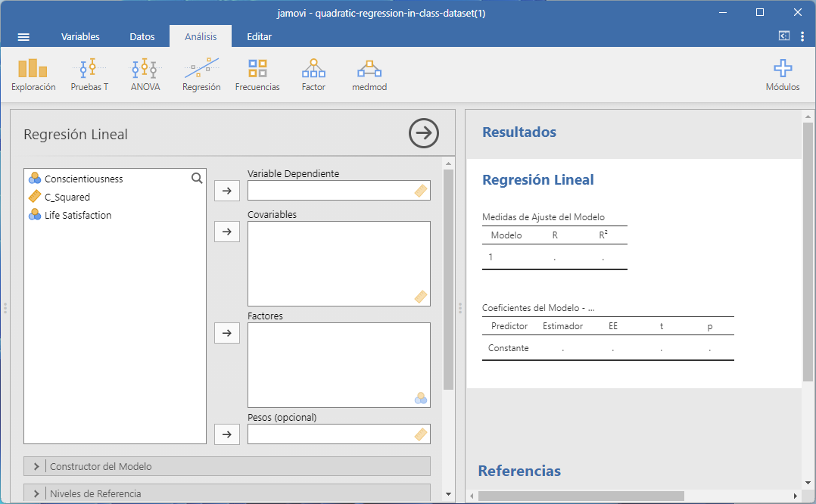Image resolution: width=816 pixels, height=504 pixels.
Task: Move variable to Variable Dependiente with arrow
Action: click(x=227, y=191)
